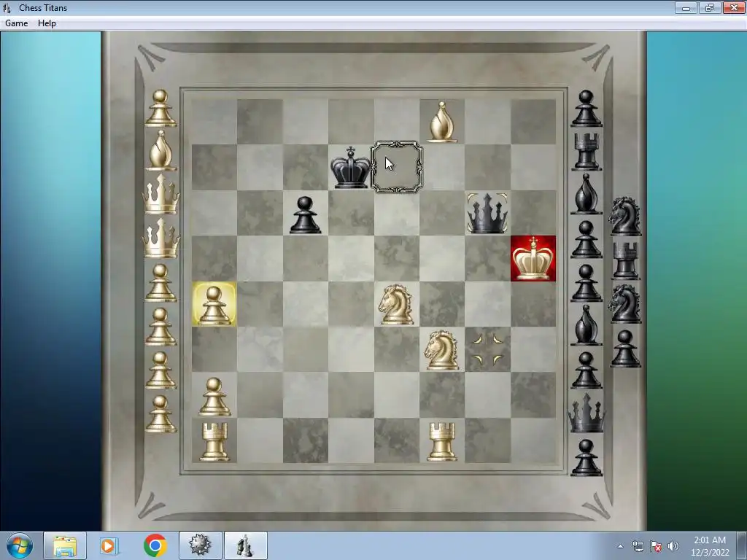Click the g3 square with the move marker
747x560 pixels.
(487, 350)
